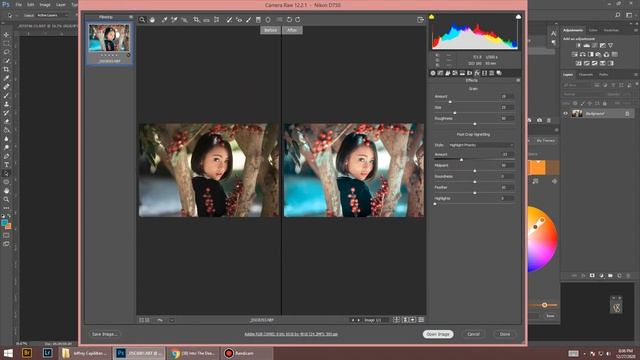Open Photoshop File menu
The height and width of the screenshot is (360, 640).
[x=18, y=4]
